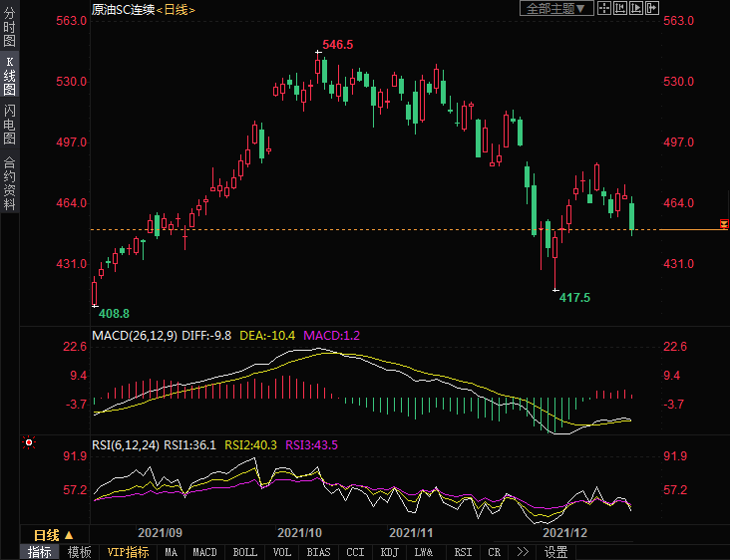730x560 pixels.
Task: Click the red RSI indicator marker icon
Action: 29,442
